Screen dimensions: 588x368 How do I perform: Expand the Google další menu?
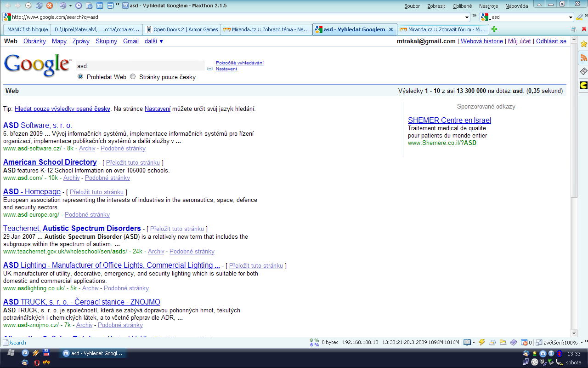tap(153, 41)
